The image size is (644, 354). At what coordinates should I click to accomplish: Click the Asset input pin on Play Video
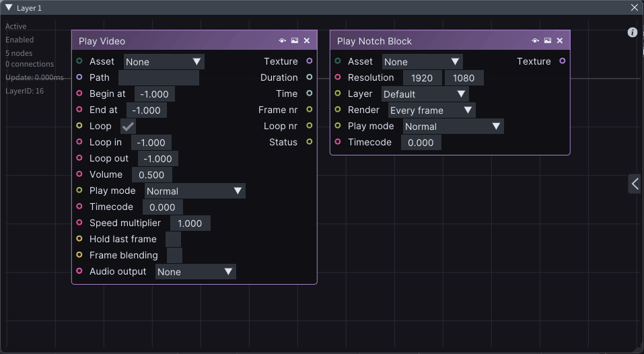coord(79,61)
